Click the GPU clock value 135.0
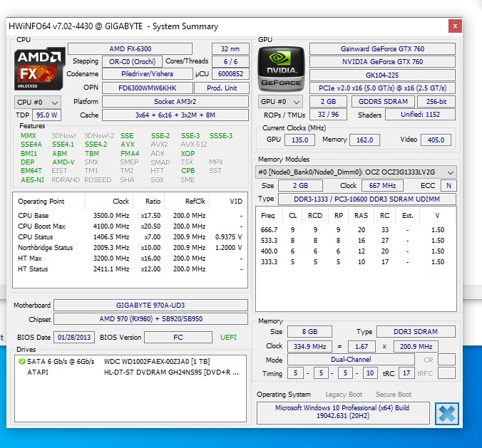The width and height of the screenshot is (482, 448). 299,140
